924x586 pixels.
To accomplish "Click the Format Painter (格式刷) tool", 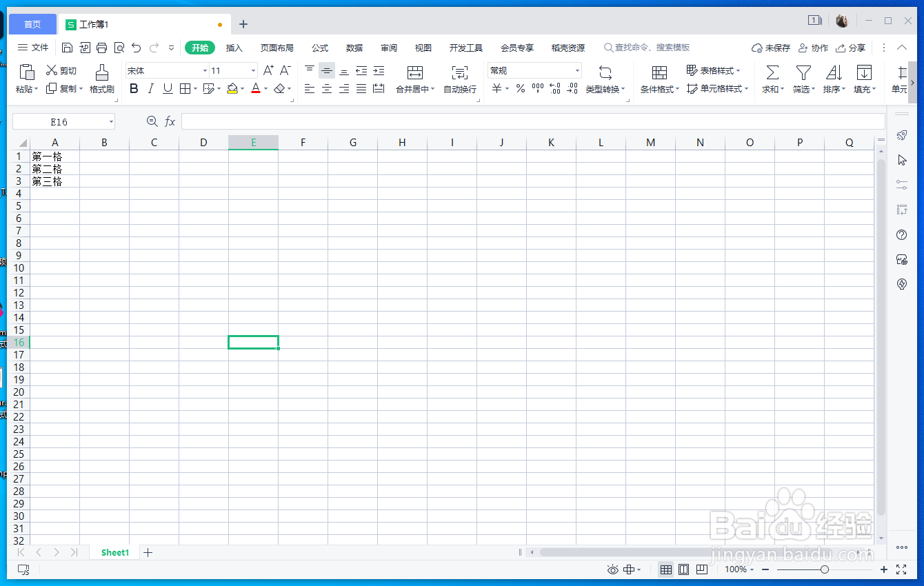I will click(x=102, y=79).
